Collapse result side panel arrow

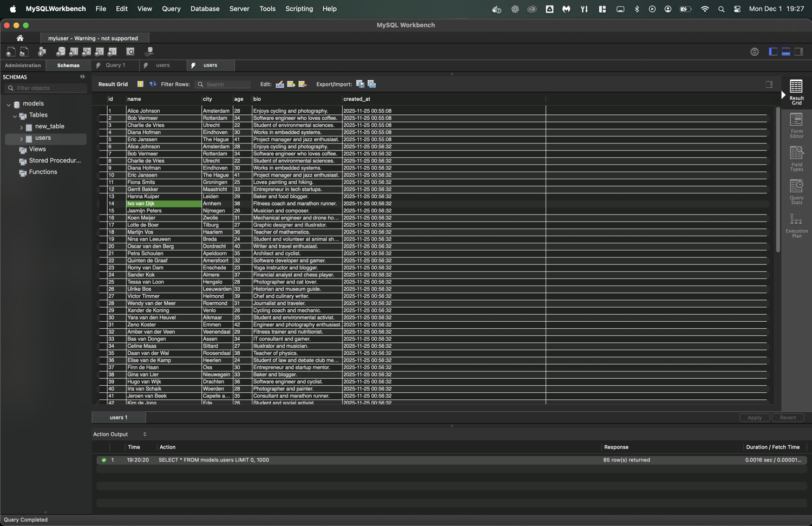tap(783, 95)
